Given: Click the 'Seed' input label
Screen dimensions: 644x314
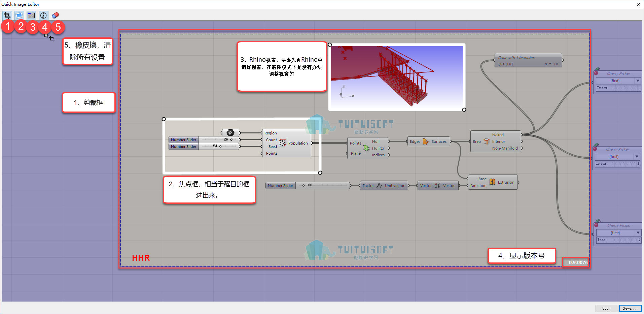Looking at the screenshot, I should [x=273, y=147].
